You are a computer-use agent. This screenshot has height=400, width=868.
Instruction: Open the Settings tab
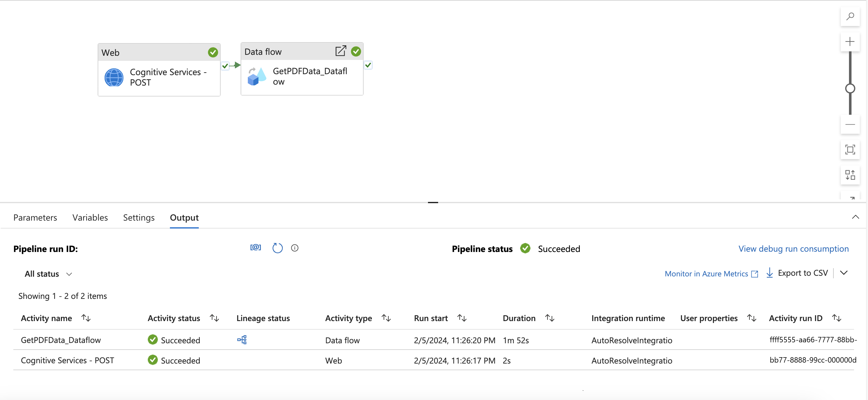click(x=139, y=218)
